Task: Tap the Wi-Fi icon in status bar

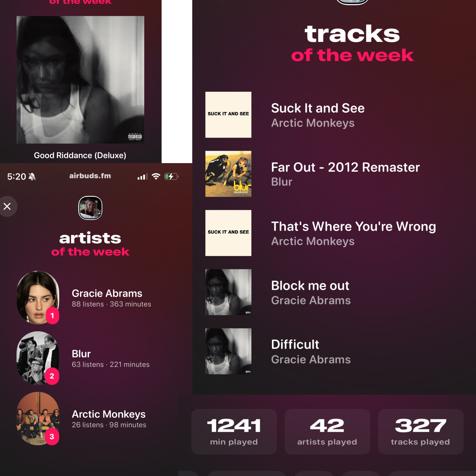Action: tap(156, 176)
